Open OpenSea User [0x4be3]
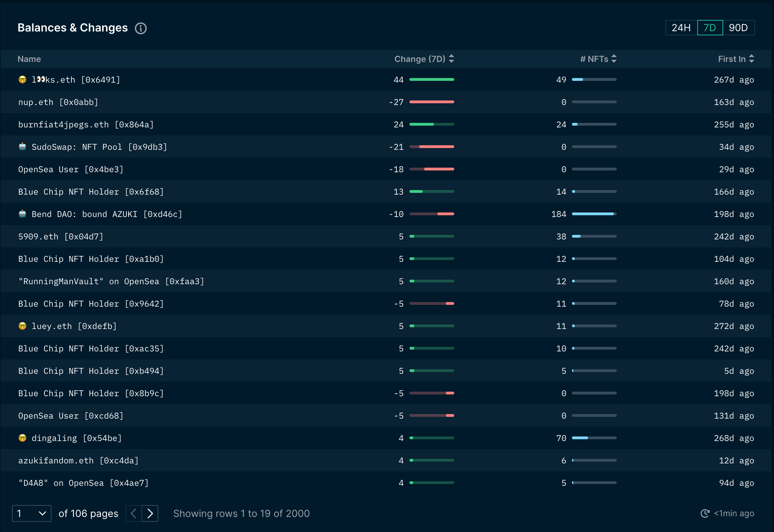Screen dimensions: 774x532 (x=71, y=169)
